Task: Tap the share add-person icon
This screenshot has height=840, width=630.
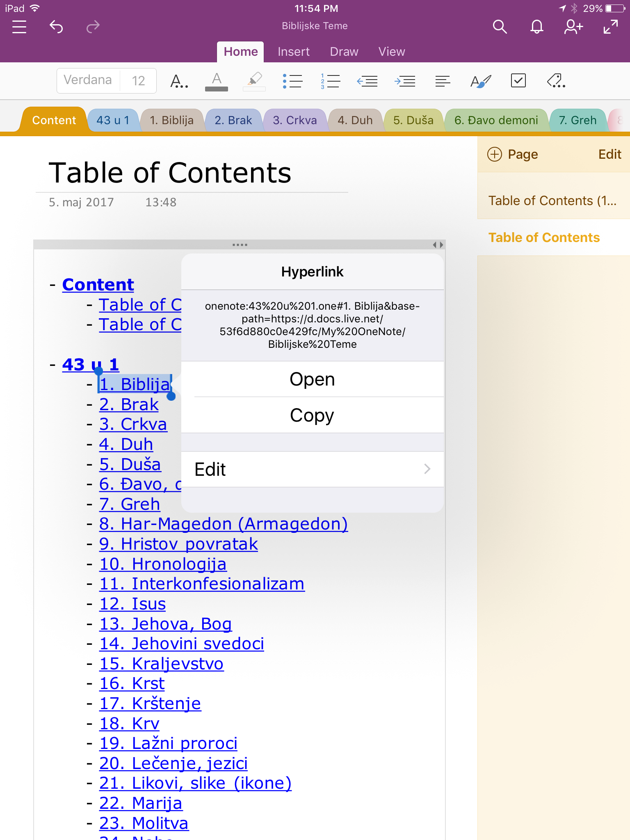Action: click(x=573, y=27)
